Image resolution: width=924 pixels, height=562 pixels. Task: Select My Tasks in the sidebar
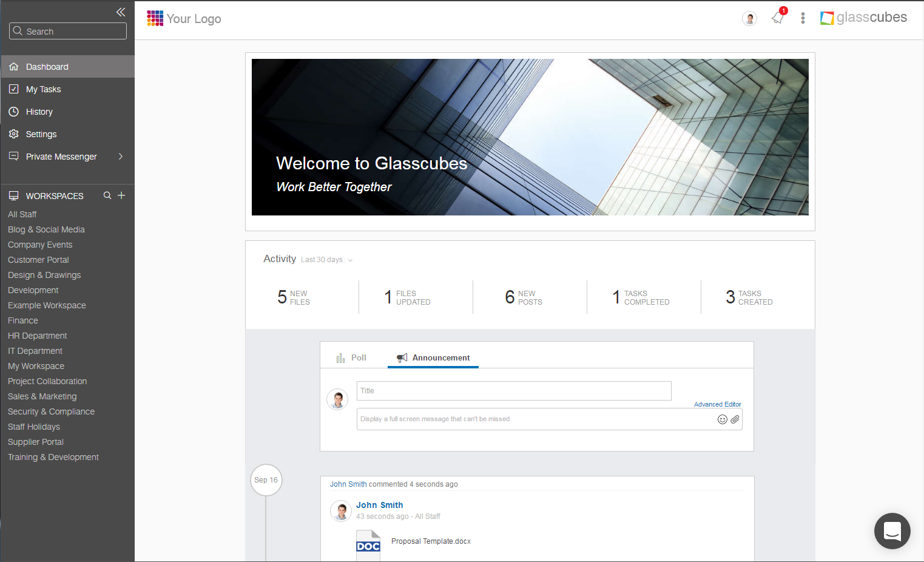pyautogui.click(x=42, y=89)
